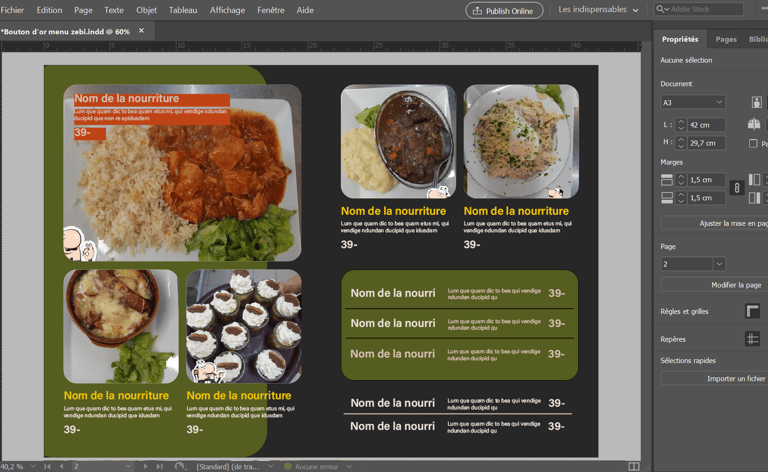Go to last page in status bar
Viewport: 768px width, 472px height.
(160, 466)
